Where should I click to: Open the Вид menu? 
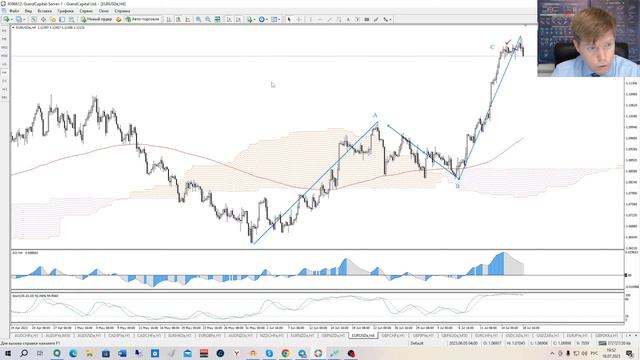(x=28, y=11)
